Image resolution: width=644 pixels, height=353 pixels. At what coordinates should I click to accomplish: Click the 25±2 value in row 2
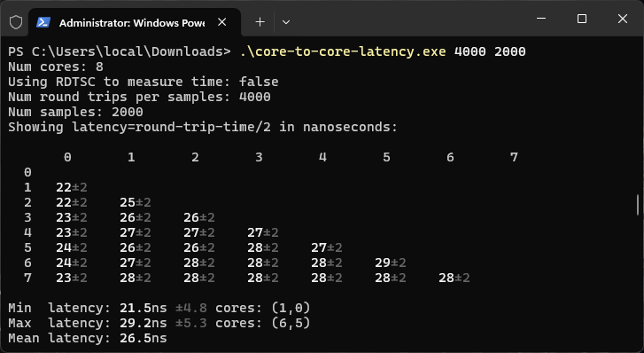click(136, 202)
